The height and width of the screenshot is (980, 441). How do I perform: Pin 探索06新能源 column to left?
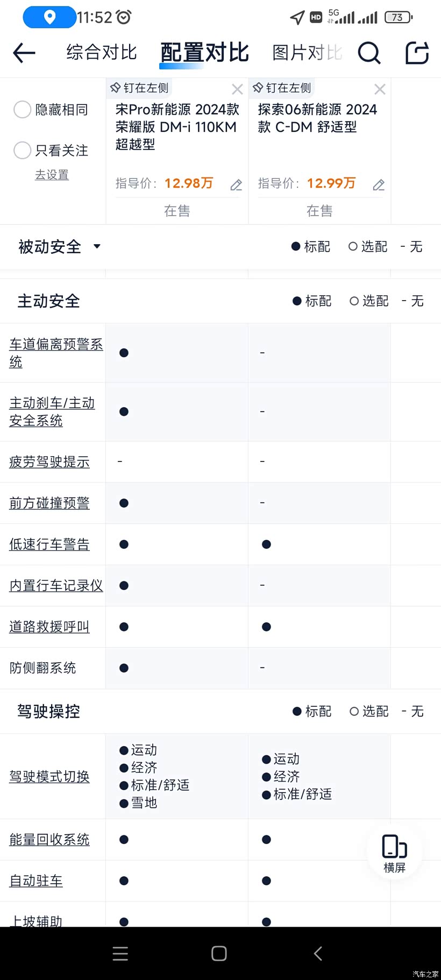coord(282,88)
